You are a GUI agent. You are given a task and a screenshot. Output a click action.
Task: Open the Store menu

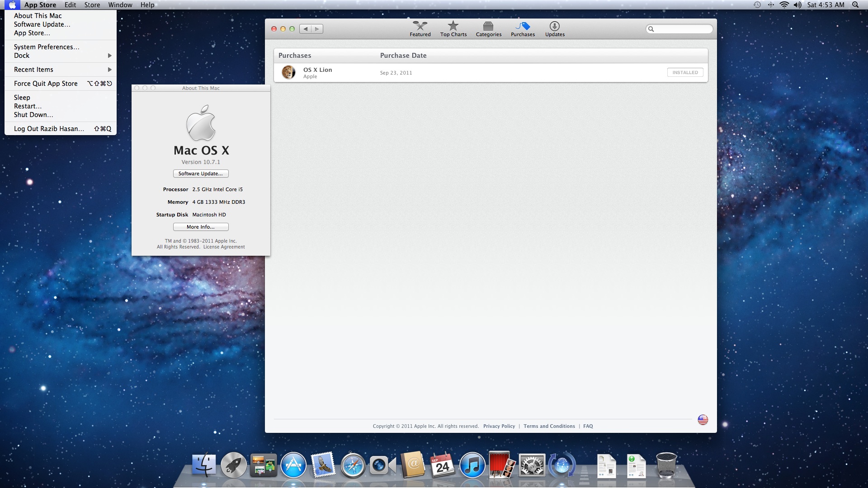tap(92, 5)
